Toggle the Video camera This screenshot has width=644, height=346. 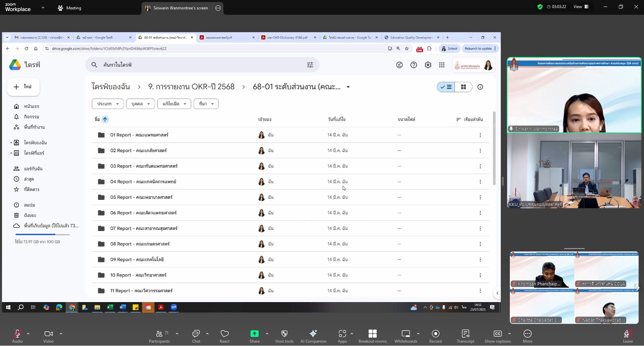[48, 336]
